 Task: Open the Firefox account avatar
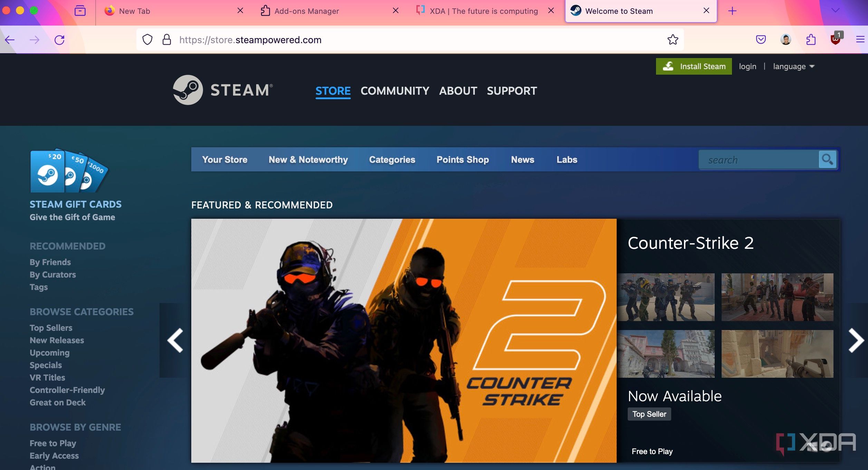[x=786, y=40]
